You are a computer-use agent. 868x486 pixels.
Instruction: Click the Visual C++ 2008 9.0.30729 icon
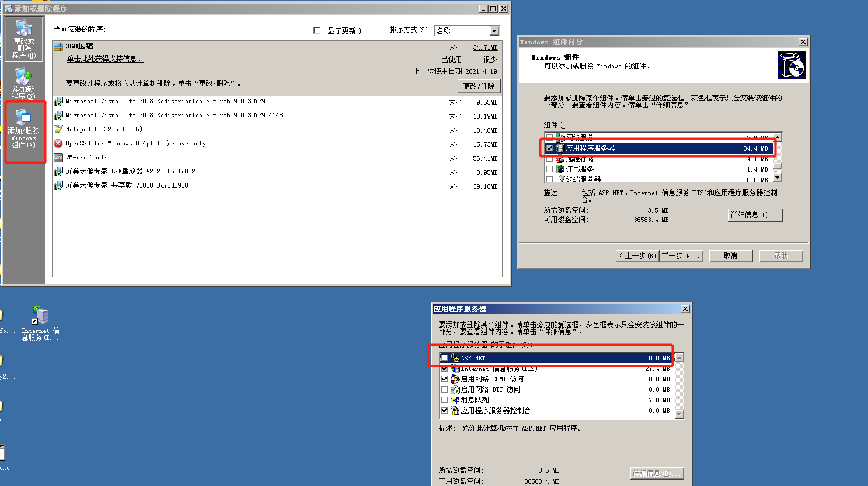(58, 102)
